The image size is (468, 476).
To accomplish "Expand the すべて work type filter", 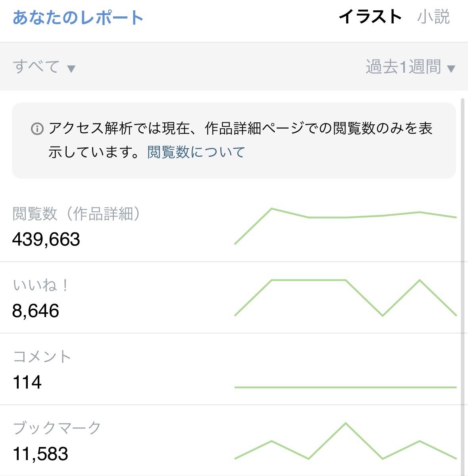I will (36, 66).
